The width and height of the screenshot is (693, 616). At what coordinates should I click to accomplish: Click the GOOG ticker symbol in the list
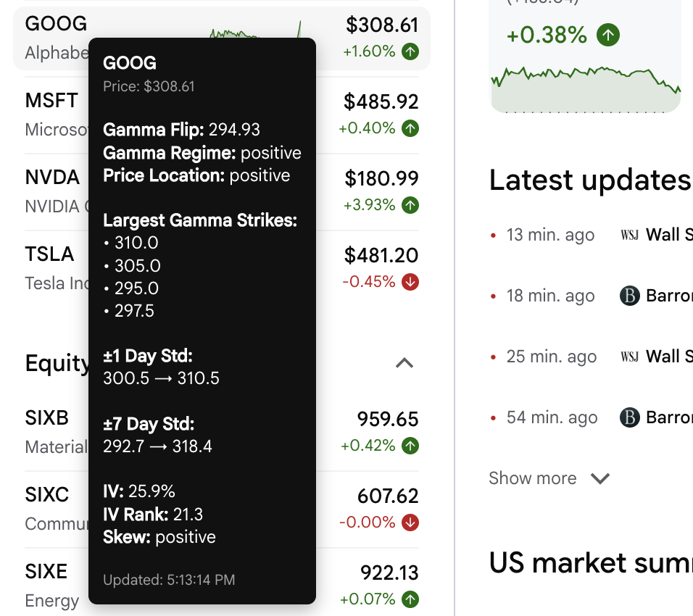[56, 24]
